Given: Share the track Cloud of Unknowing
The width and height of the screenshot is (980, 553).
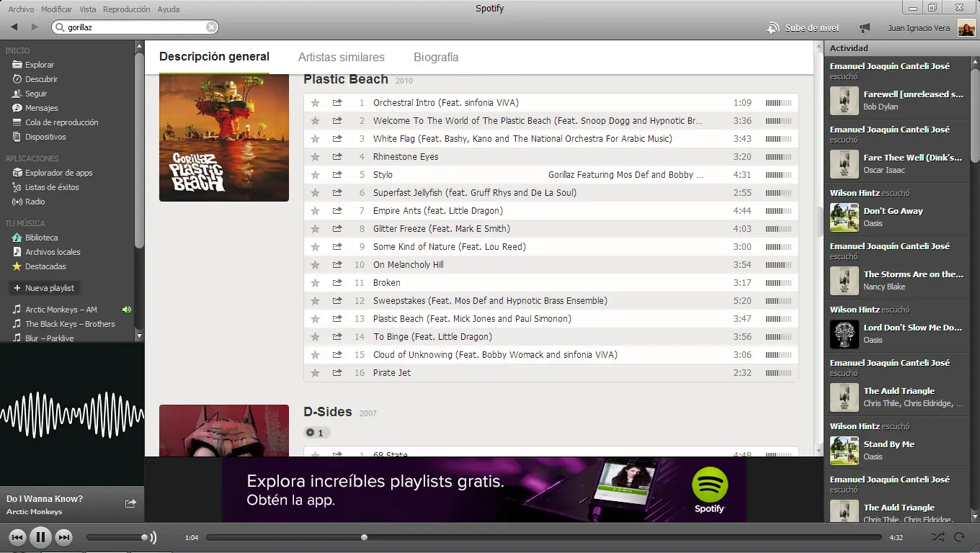Looking at the screenshot, I should coord(337,354).
